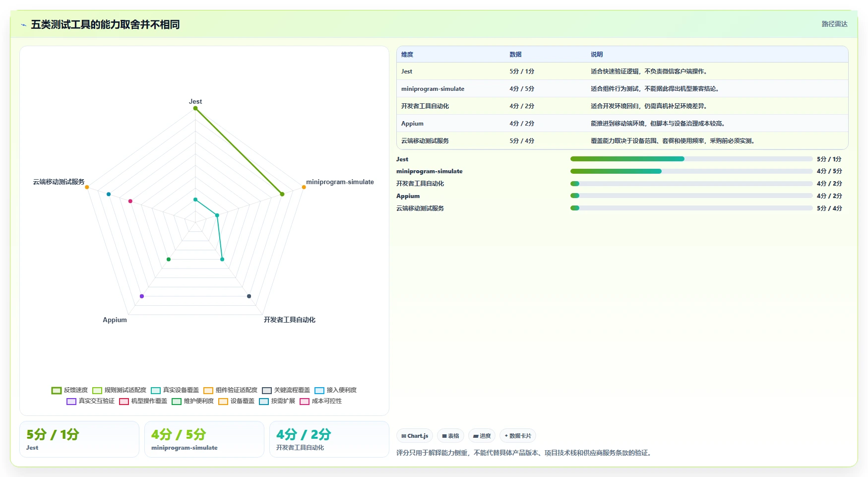The height and width of the screenshot is (477, 868).
Task: Click the description 适合快速验证逻辑，不负责微信客户端操作。
Action: pos(649,71)
